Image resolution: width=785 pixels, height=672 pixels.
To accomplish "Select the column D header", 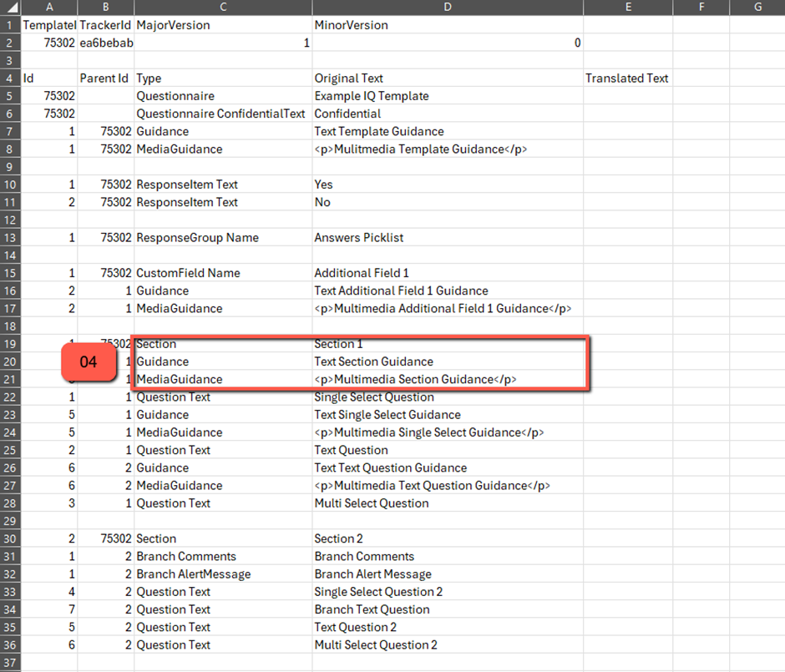I will 448,8.
